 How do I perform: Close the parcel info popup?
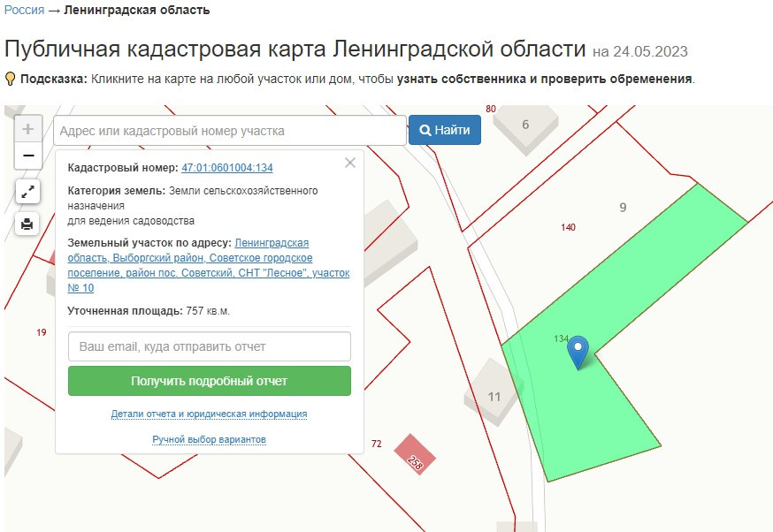tap(350, 163)
